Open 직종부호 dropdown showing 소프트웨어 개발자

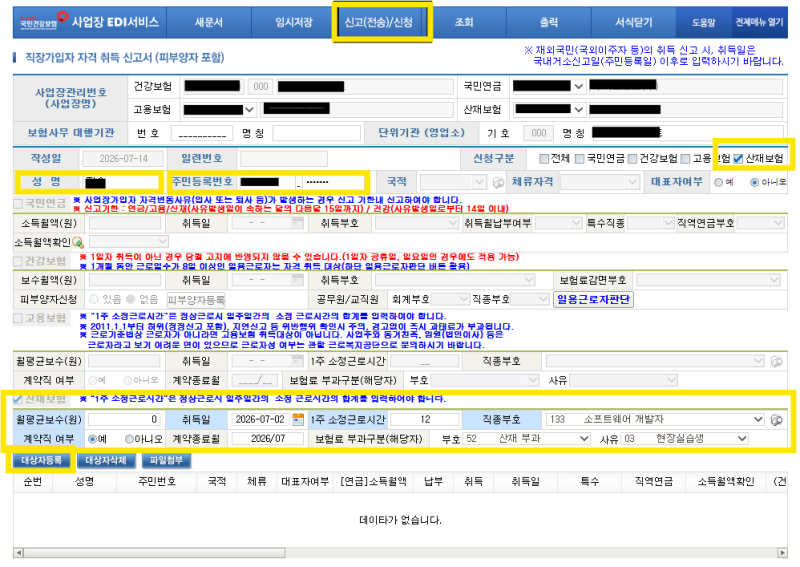tap(655, 420)
